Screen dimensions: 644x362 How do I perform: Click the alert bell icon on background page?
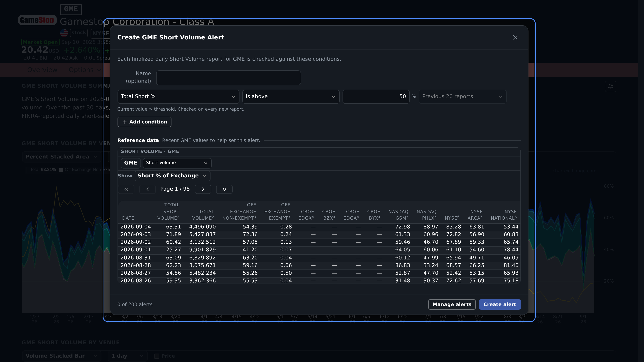click(x=611, y=86)
